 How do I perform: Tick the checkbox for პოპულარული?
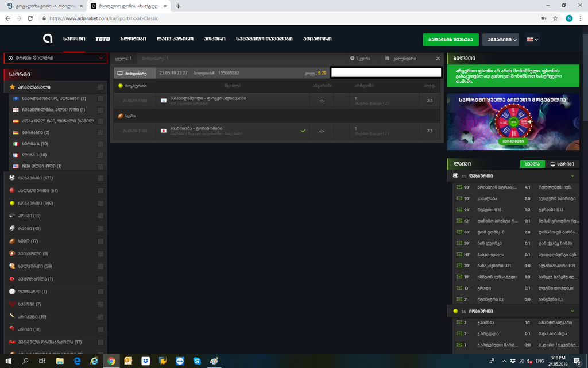pyautogui.click(x=100, y=87)
